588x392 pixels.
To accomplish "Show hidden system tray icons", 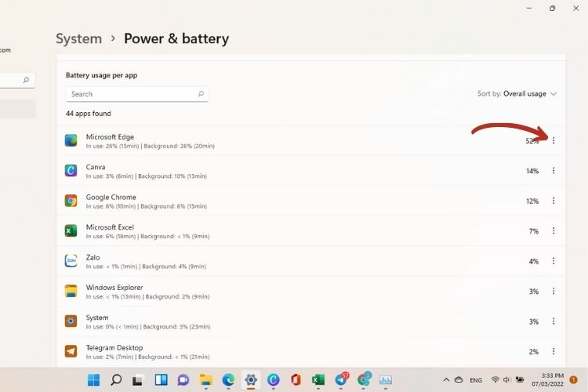I will point(446,380).
